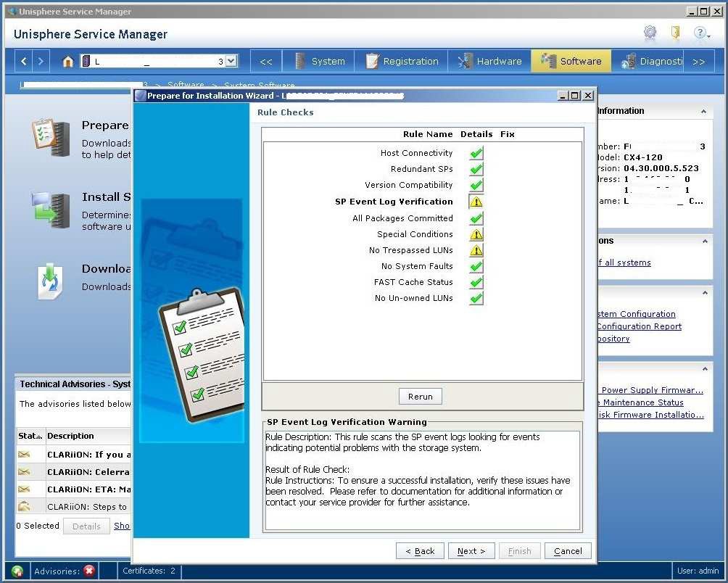This screenshot has width=728, height=583.
Task: Select the CLARiiON: ETA advisory row
Action: pyautogui.click(x=74, y=489)
